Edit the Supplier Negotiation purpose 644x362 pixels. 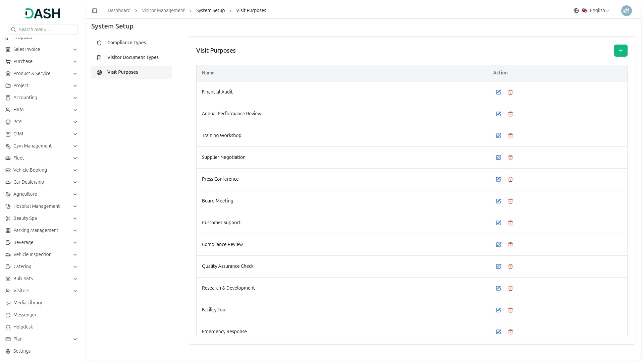click(498, 158)
